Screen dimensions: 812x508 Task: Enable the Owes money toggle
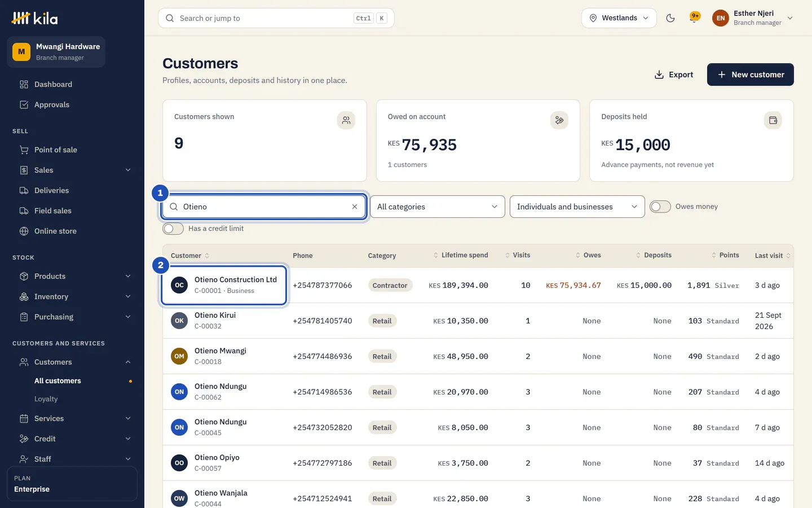pos(660,207)
